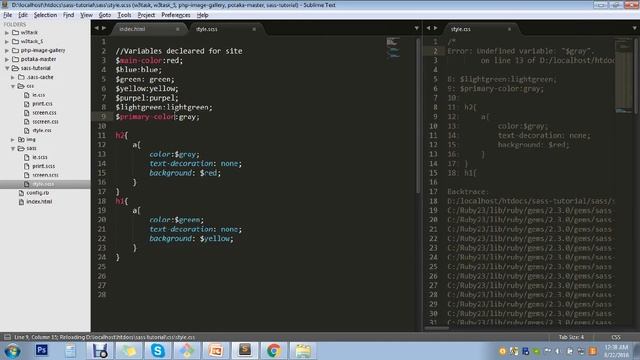The height and width of the screenshot is (360, 640).
Task: Change Tab Size: 4 in status bar
Action: 571,337
